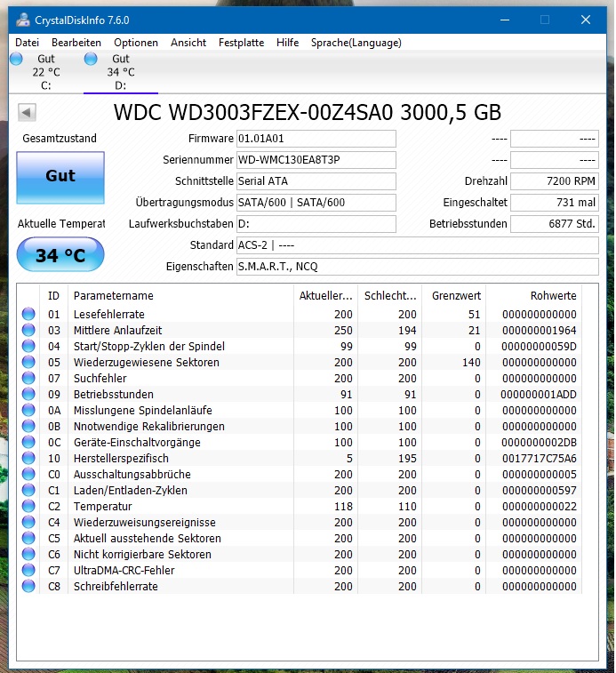The width and height of the screenshot is (616, 673).
Task: Click status orb for Ausschaltungsabbrüche row
Action: pos(28,474)
